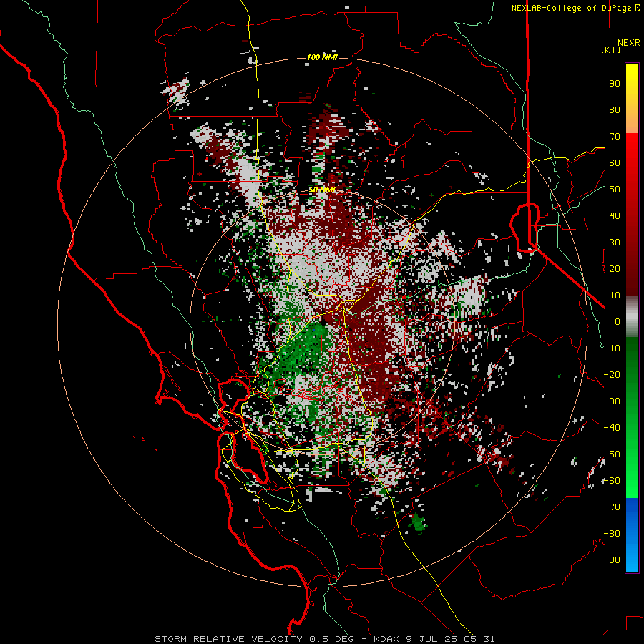The width and height of the screenshot is (644, 644).
Task: Click the -20 value on the velocity scale
Action: click(612, 374)
